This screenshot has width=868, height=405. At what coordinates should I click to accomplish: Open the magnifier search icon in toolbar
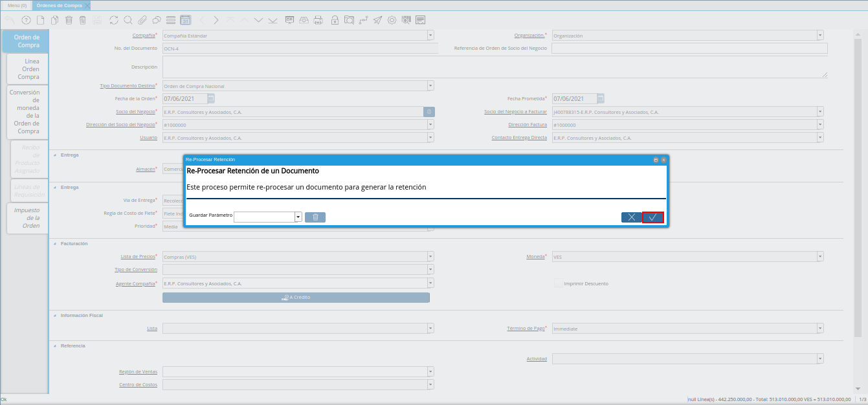click(x=128, y=20)
